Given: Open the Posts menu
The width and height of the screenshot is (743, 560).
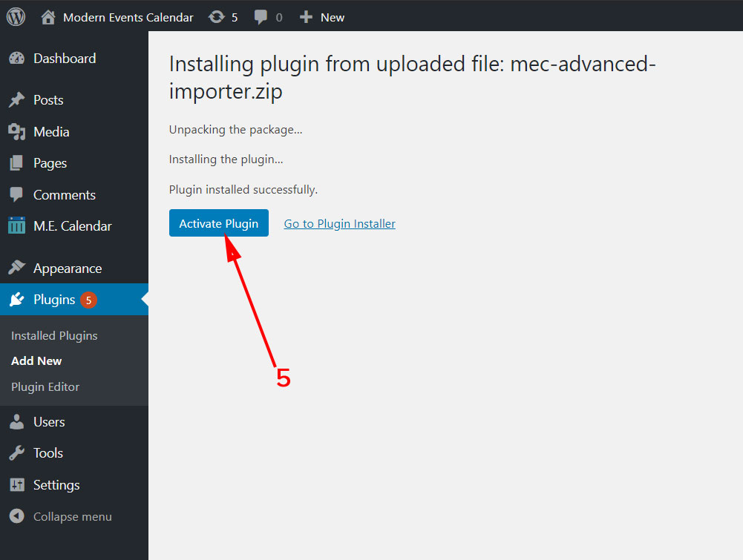Looking at the screenshot, I should point(48,100).
